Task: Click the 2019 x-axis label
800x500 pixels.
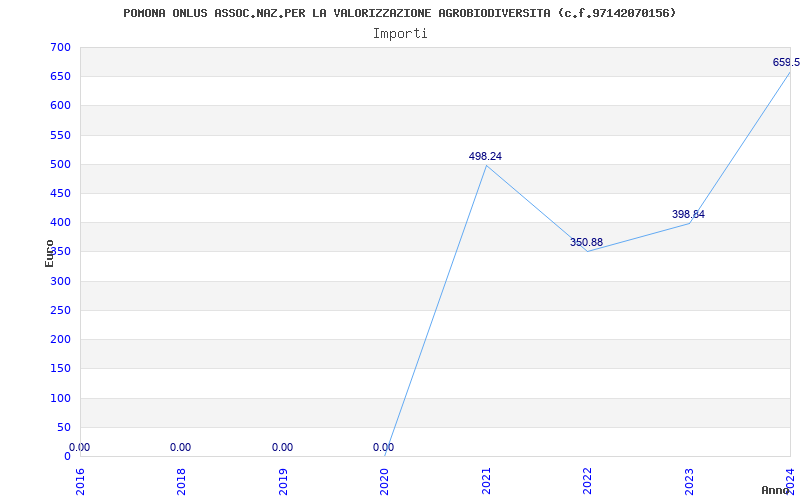Action: click(x=283, y=482)
